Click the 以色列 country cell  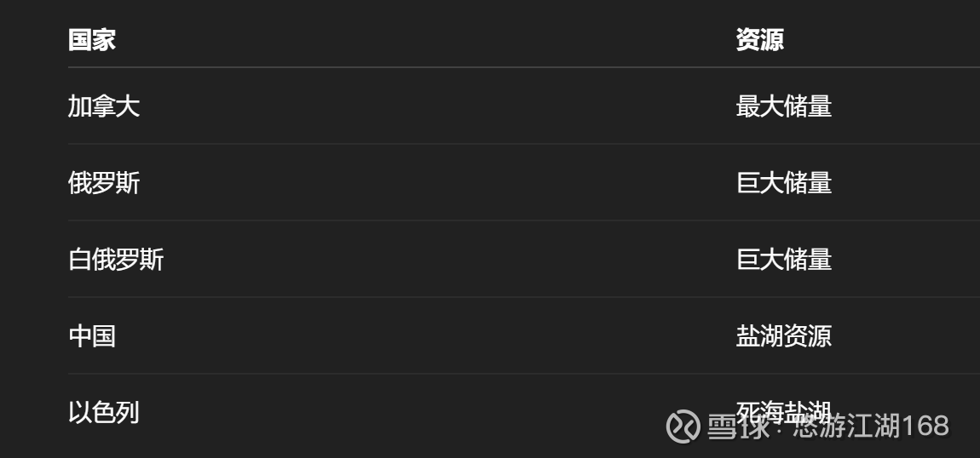point(104,413)
